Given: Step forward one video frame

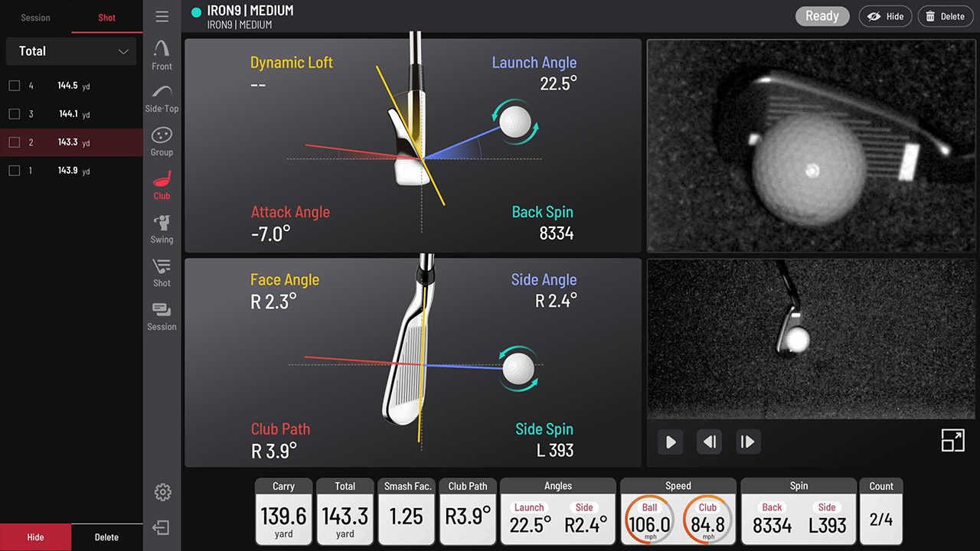Looking at the screenshot, I should coord(747,442).
